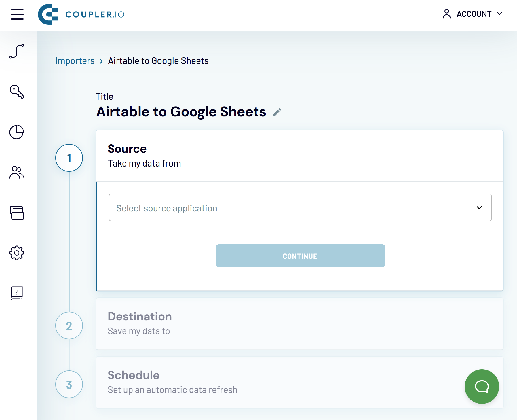Expand the Account dropdown

472,14
